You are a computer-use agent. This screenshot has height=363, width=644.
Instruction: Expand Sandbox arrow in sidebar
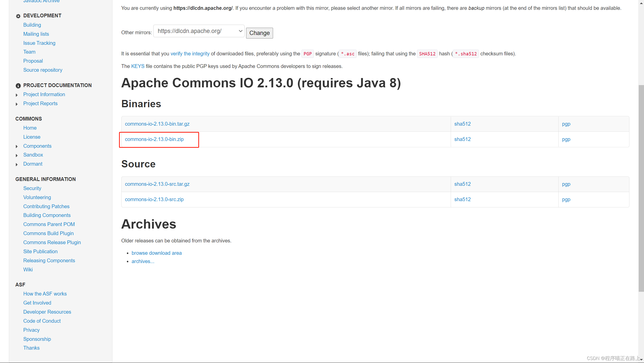17,155
